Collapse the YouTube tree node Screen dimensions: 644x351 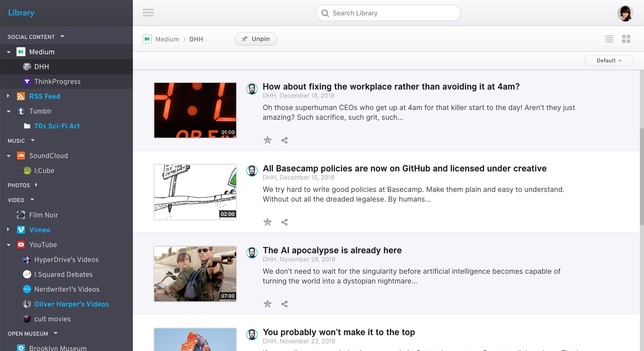9,245
